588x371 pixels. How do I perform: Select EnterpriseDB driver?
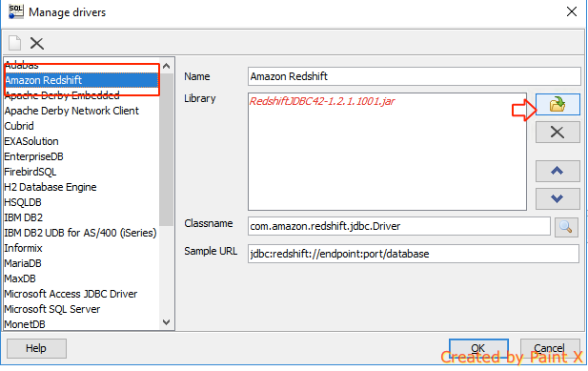coord(81,156)
